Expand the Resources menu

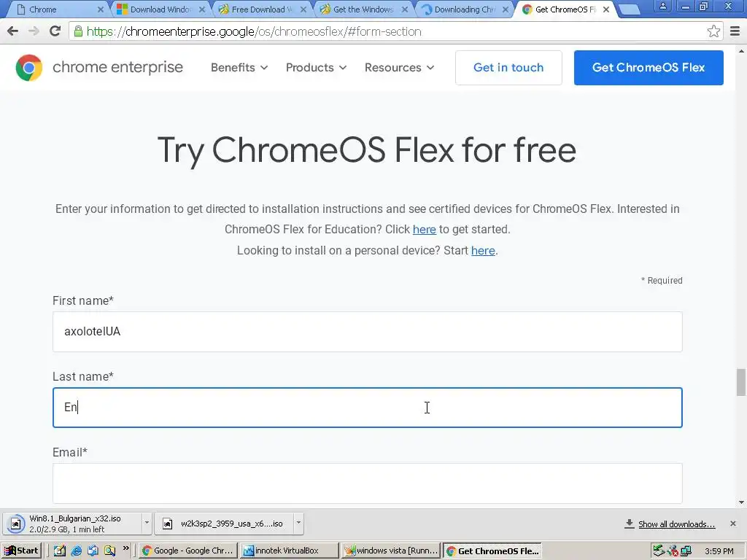tap(399, 68)
